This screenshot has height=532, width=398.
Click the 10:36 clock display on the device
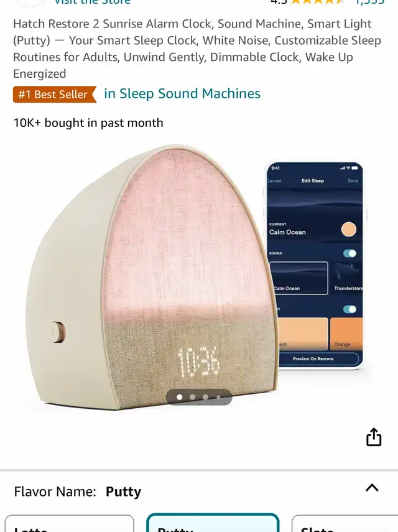pyautogui.click(x=199, y=362)
